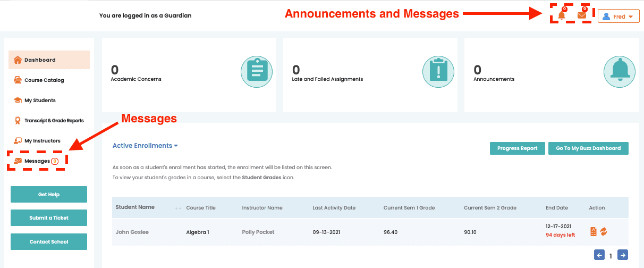This screenshot has width=644, height=268.
Task: Click the End Date column header
Action: (x=557, y=208)
